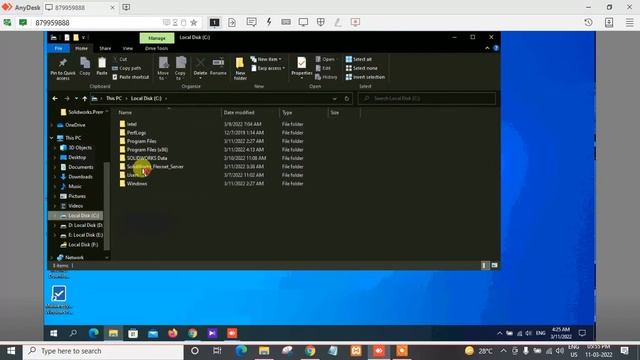Click Move to in Organize group
Screen dimensions: 640x360
[x=163, y=68]
